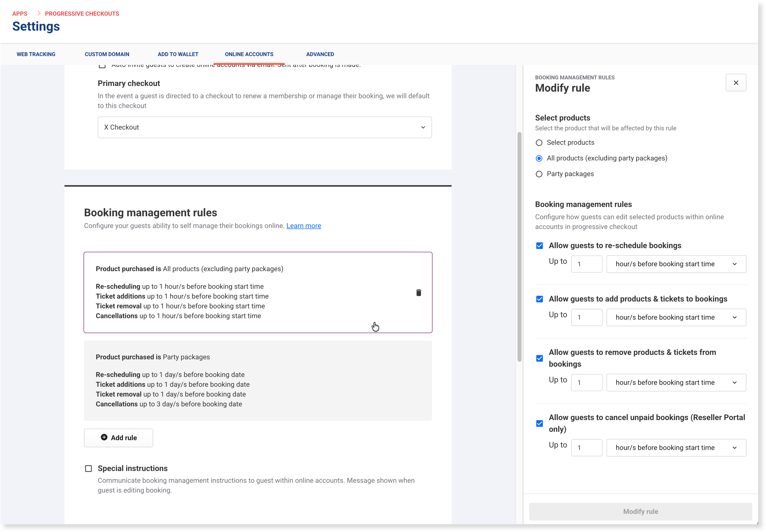The height and width of the screenshot is (532, 766).
Task: Click the plus icon in Add rule
Action: pyautogui.click(x=104, y=437)
